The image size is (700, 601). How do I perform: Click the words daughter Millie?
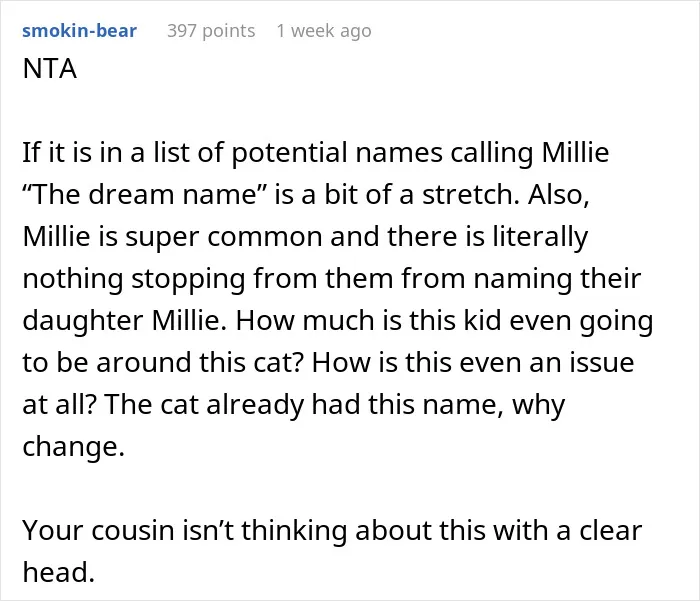click(x=125, y=321)
